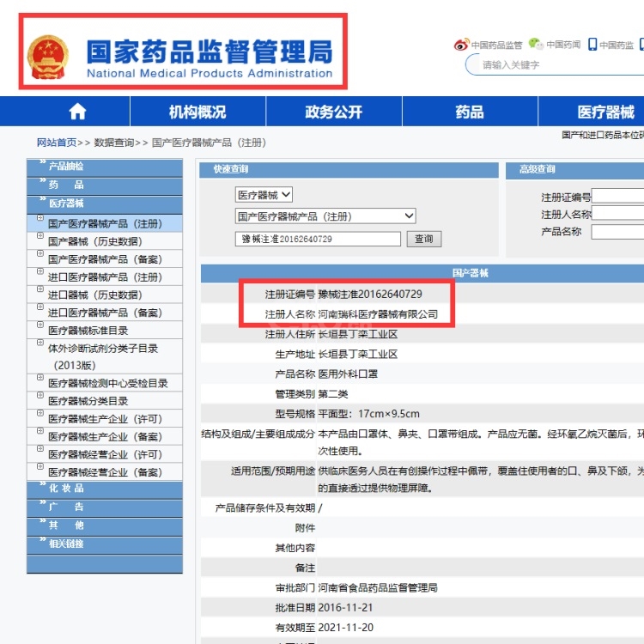Click the small icon beside 国产器械（历史数据）
This screenshot has width=644, height=644.
point(39,240)
